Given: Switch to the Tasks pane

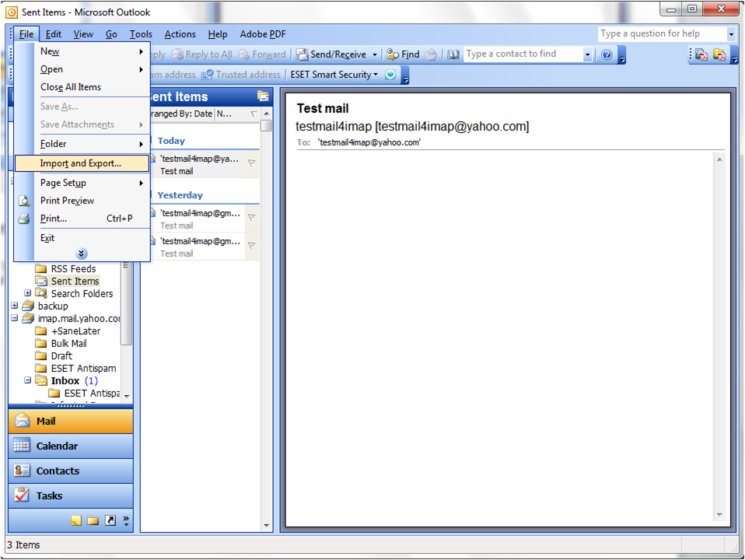Looking at the screenshot, I should click(71, 495).
